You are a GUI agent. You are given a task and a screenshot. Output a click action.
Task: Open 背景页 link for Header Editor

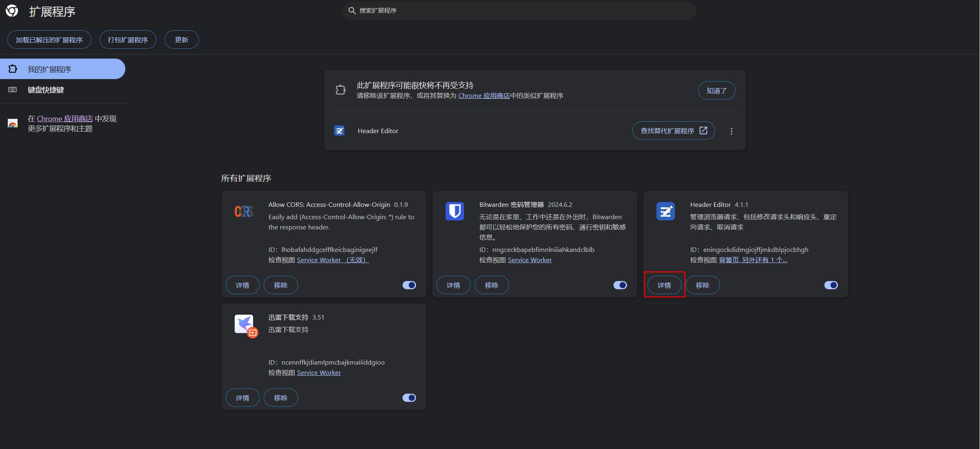pos(753,260)
